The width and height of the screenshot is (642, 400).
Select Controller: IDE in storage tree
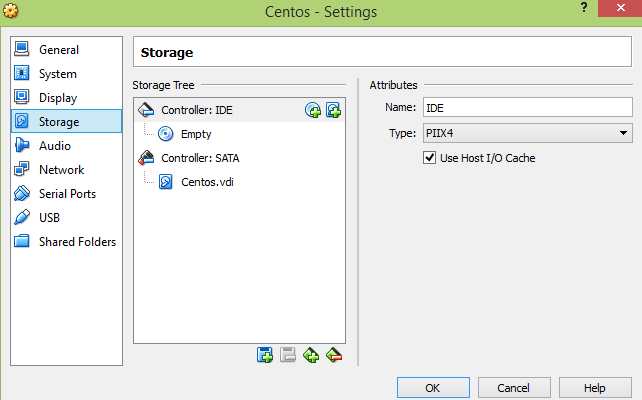[x=196, y=109]
